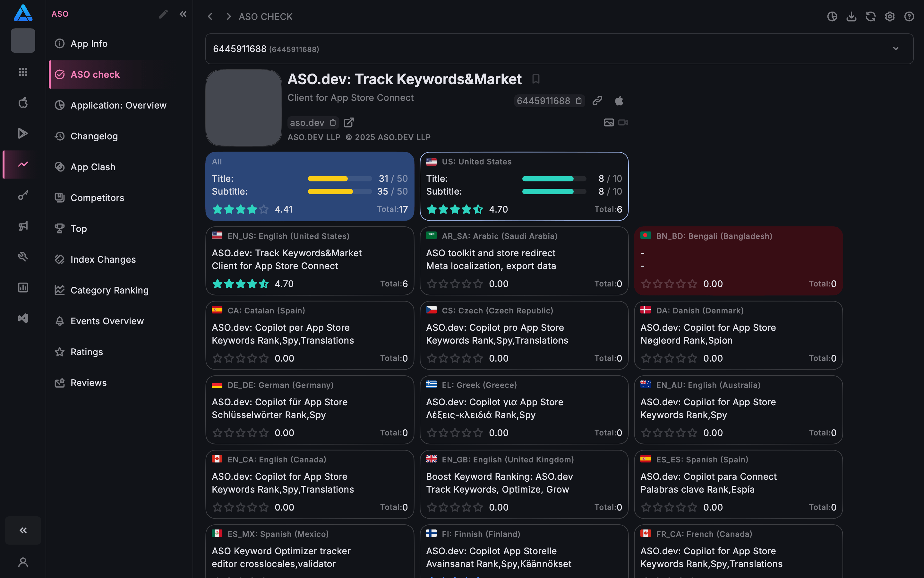Open the CS Czech locale card
This screenshot has width=924, height=578.
click(524, 335)
